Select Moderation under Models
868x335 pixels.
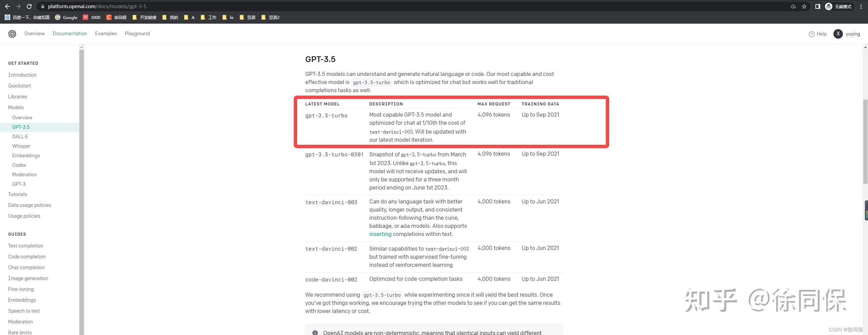[x=24, y=175]
